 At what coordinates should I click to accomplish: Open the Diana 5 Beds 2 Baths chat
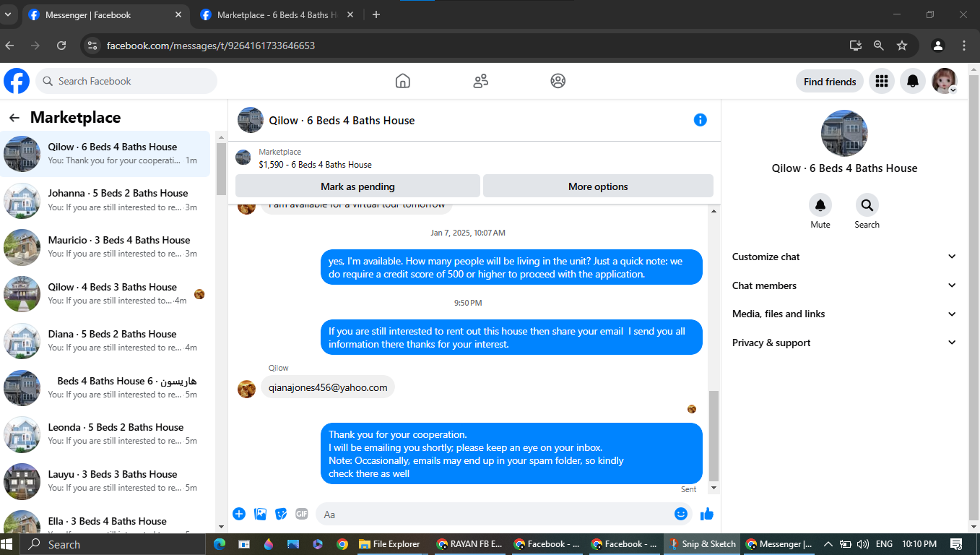coord(105,341)
